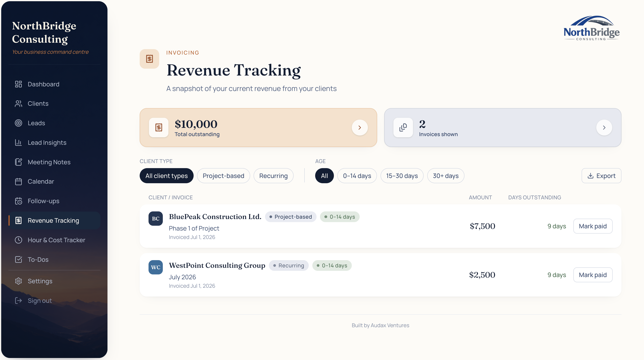Filter invoices aged 15–30 days
The width and height of the screenshot is (644, 360).
(402, 176)
